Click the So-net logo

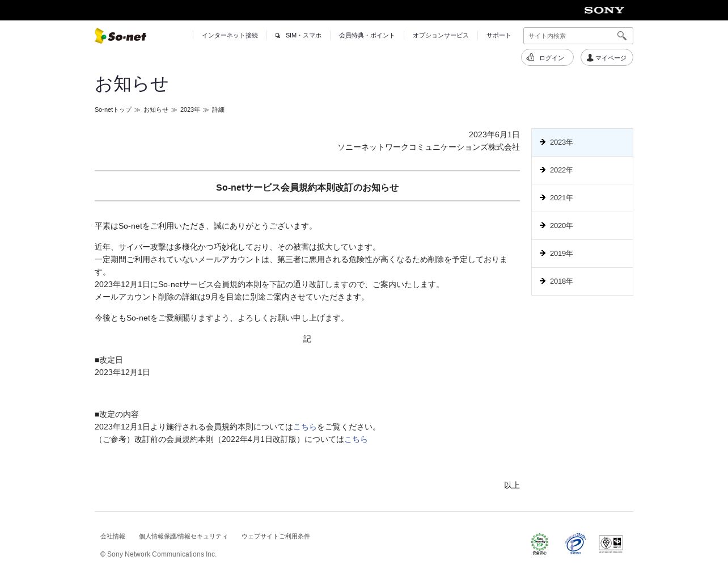tap(120, 36)
